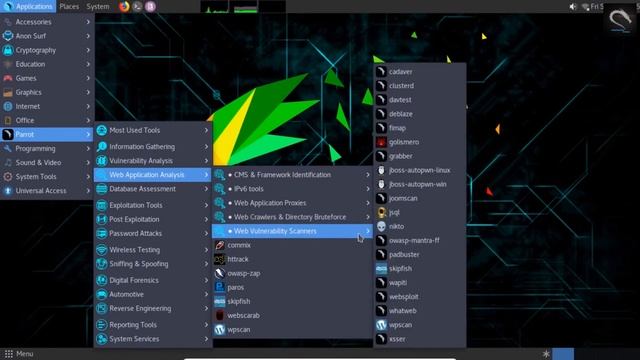Launch clusterd scanner
Image resolution: width=640 pixels, height=360 pixels.
[x=420, y=86]
